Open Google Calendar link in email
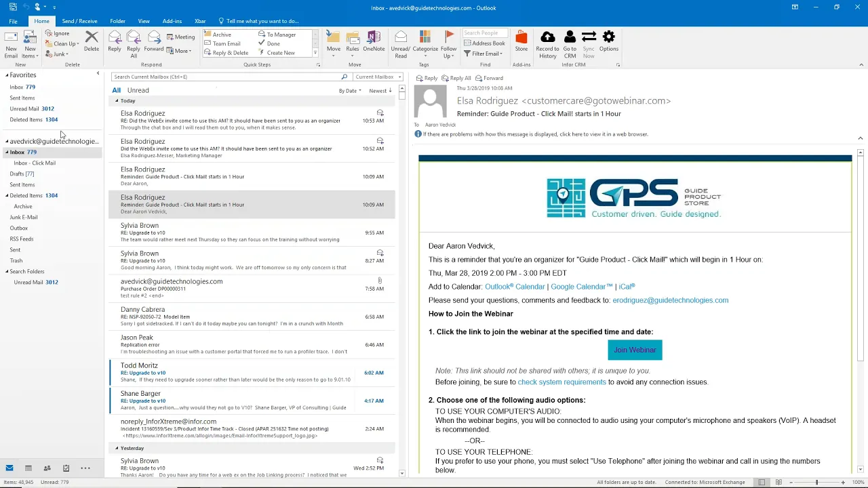Viewport: 868px width, 488px height. [x=582, y=287]
